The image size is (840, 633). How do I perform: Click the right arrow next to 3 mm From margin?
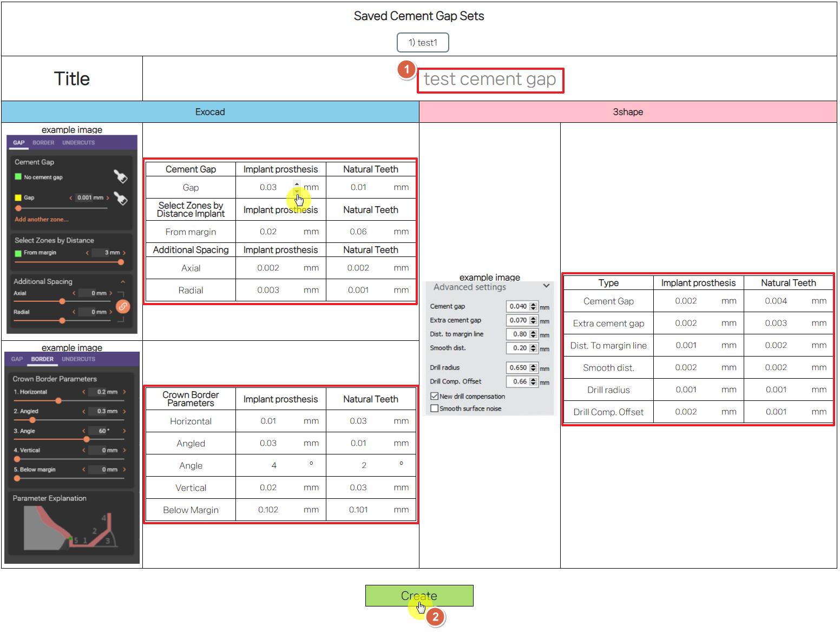click(124, 253)
